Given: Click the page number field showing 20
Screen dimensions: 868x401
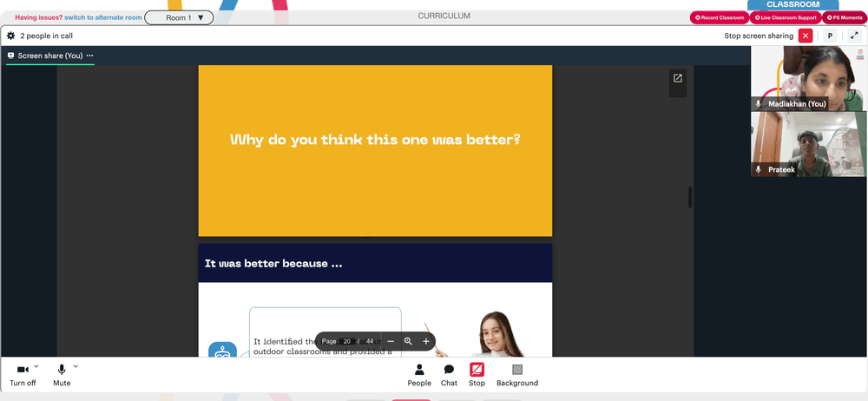Looking at the screenshot, I should pos(346,341).
